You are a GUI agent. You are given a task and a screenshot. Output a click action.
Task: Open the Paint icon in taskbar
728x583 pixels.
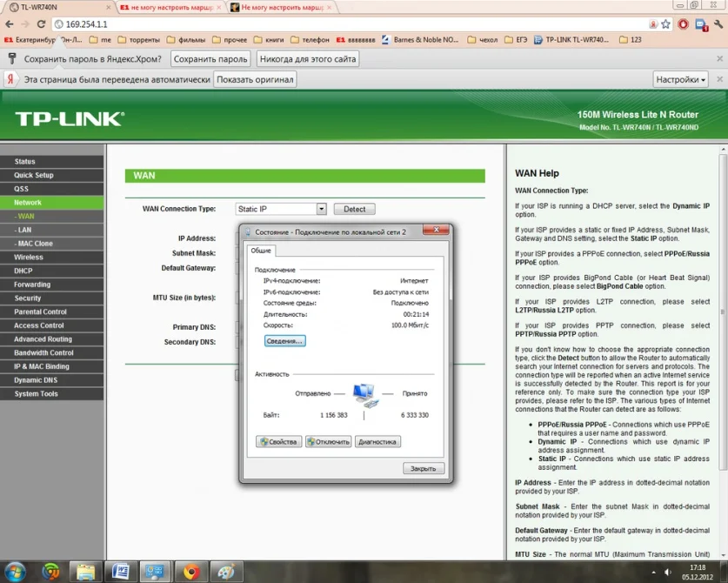226,572
